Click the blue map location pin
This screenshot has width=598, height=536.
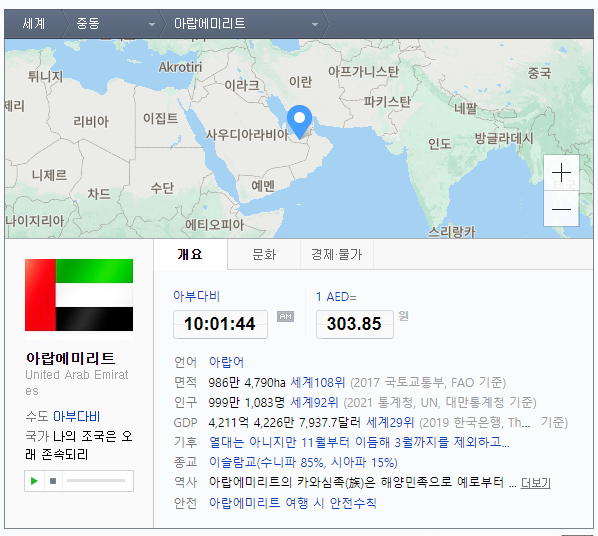(299, 122)
